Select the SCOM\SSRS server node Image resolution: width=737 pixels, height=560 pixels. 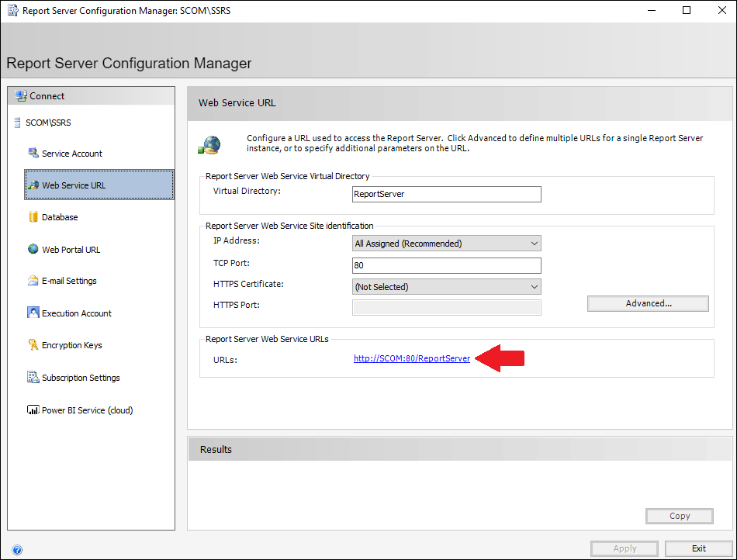48,123
